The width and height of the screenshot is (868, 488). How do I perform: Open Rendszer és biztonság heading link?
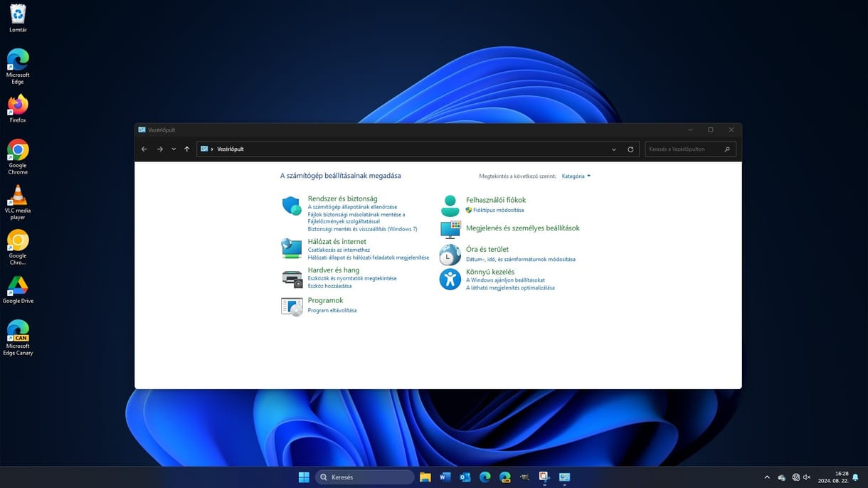click(342, 198)
